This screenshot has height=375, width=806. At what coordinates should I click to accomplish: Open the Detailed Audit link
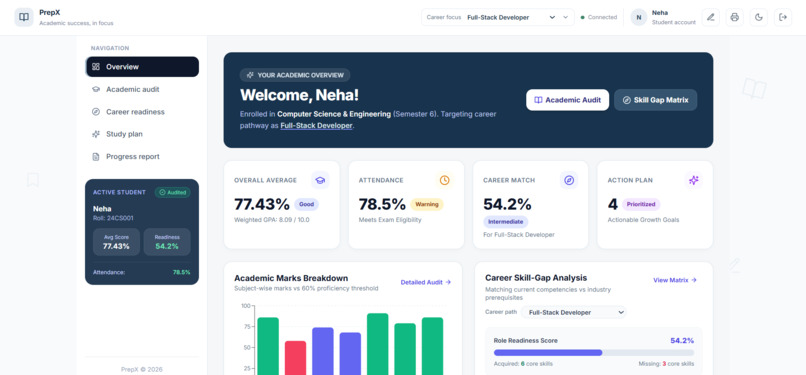click(x=426, y=282)
